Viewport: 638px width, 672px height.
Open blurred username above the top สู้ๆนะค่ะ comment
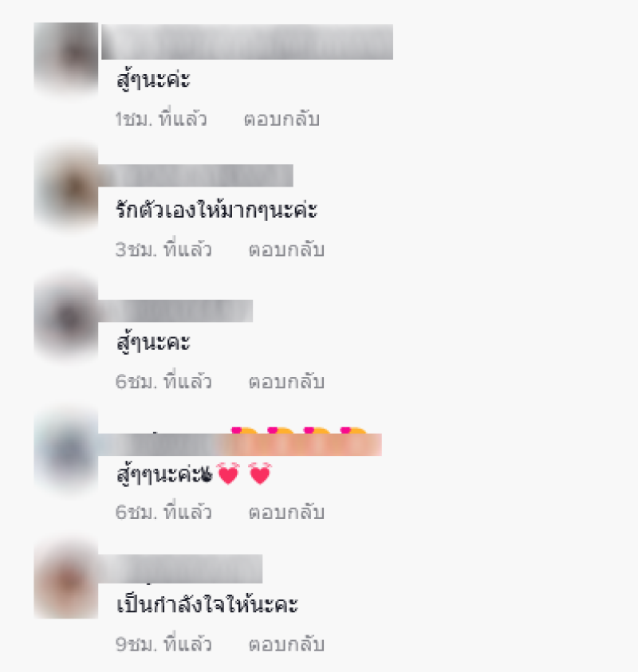247,41
